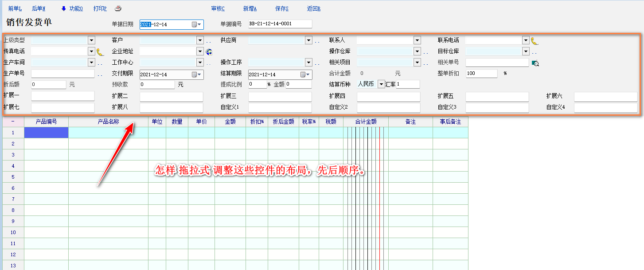Viewport: 644px width, 270px height.
Task: Click the 保存S button
Action: pyautogui.click(x=281, y=8)
